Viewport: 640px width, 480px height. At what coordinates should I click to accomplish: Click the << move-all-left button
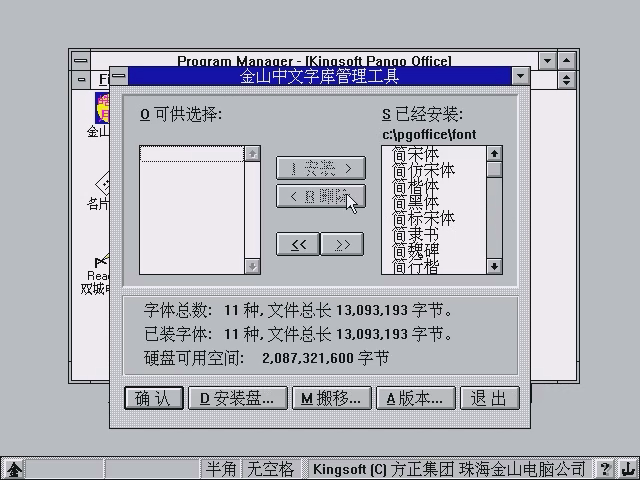(x=298, y=244)
